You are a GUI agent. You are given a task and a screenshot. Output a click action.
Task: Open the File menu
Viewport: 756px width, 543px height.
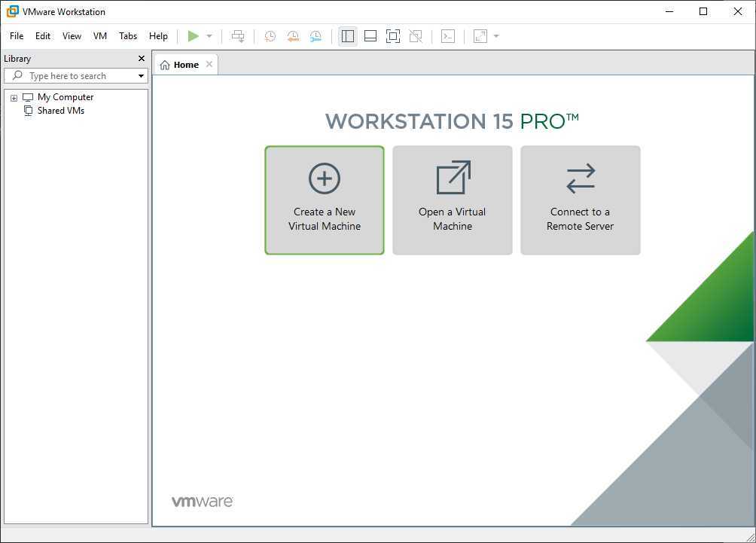point(17,36)
